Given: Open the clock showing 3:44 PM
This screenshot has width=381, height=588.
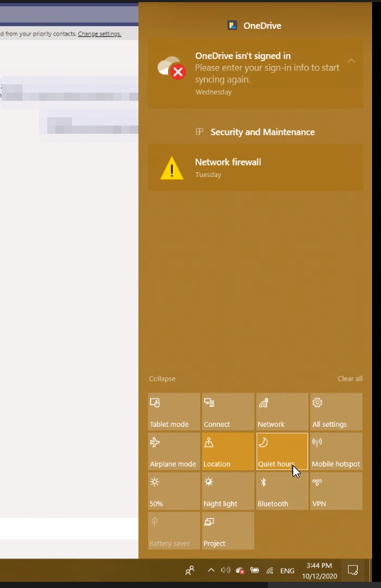Looking at the screenshot, I should [x=319, y=570].
